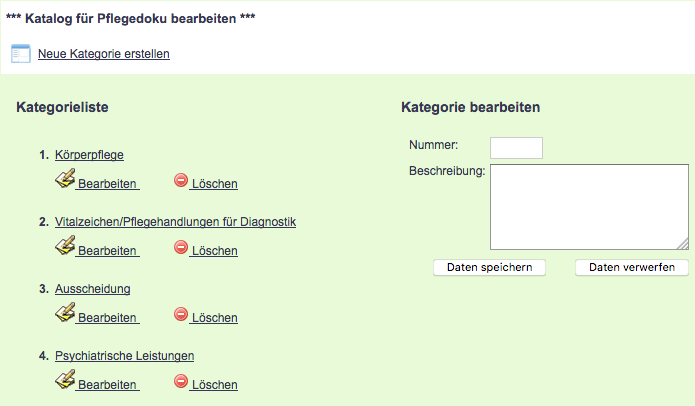Click the new category list icon
The width and height of the screenshot is (695, 406).
tap(21, 53)
